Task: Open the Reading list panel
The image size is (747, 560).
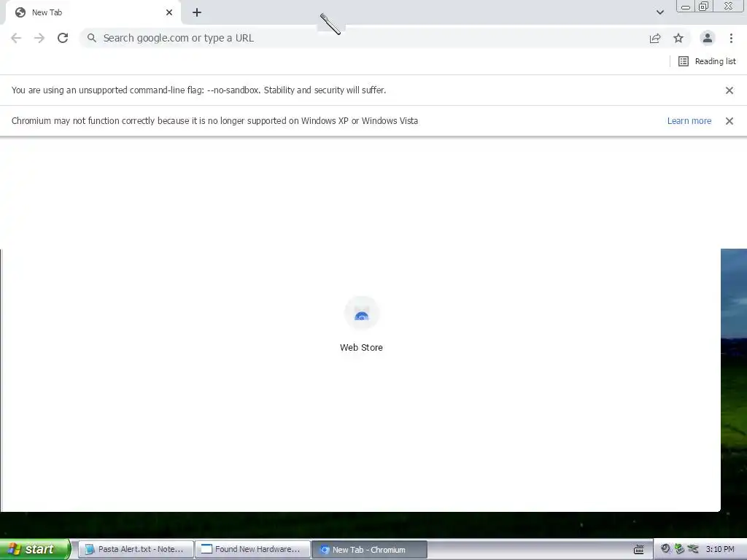Action: [x=707, y=61]
